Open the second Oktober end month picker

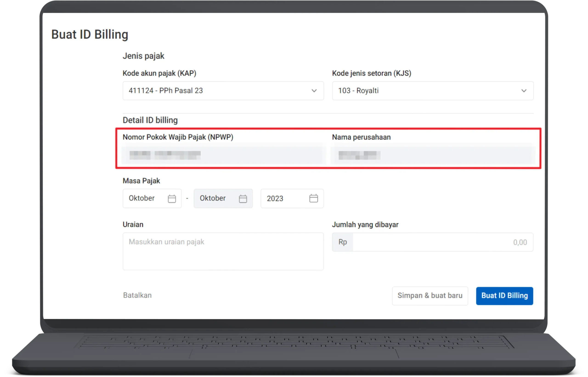pyautogui.click(x=223, y=199)
